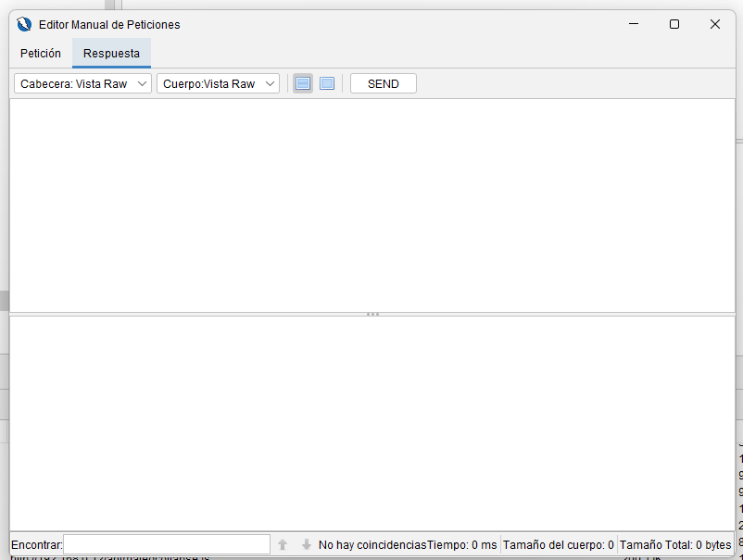
Task: Click the previous match up arrow
Action: tap(283, 545)
